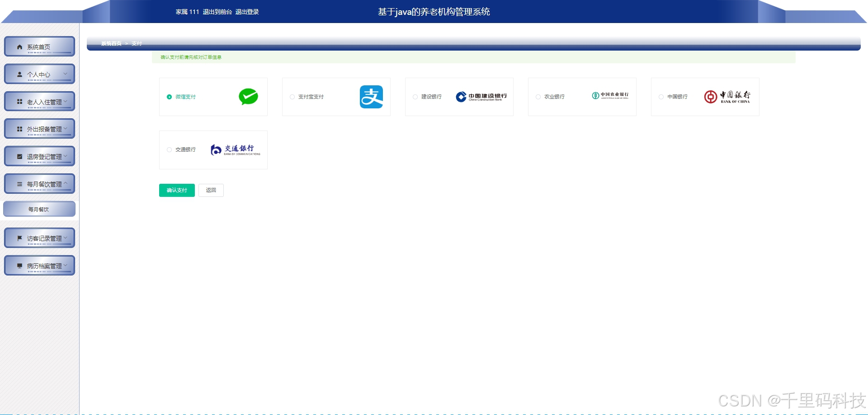Click the Bank of Communications logo

pyautogui.click(x=235, y=149)
